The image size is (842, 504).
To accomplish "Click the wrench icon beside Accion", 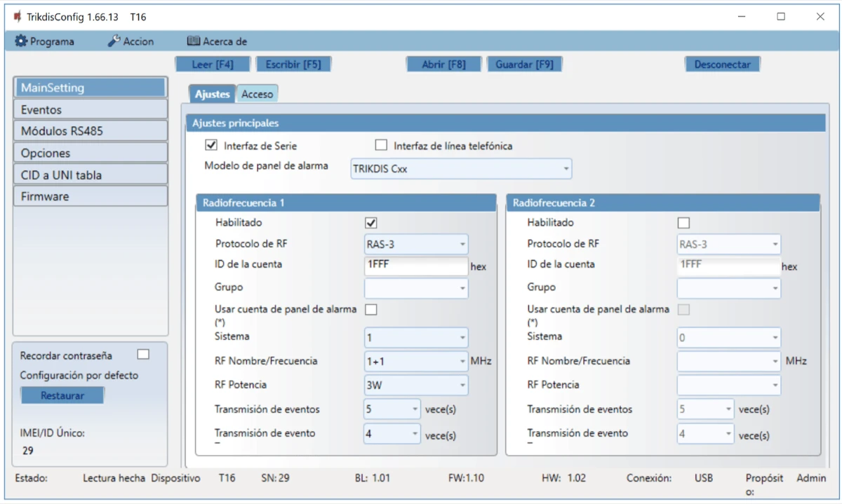I will click(x=114, y=41).
